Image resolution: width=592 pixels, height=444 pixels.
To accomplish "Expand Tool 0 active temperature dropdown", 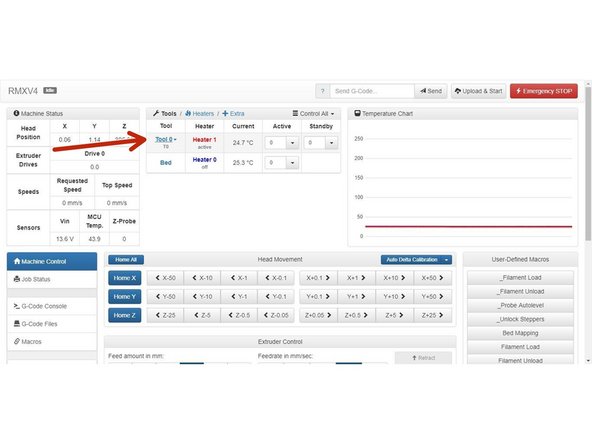I will pos(293,143).
